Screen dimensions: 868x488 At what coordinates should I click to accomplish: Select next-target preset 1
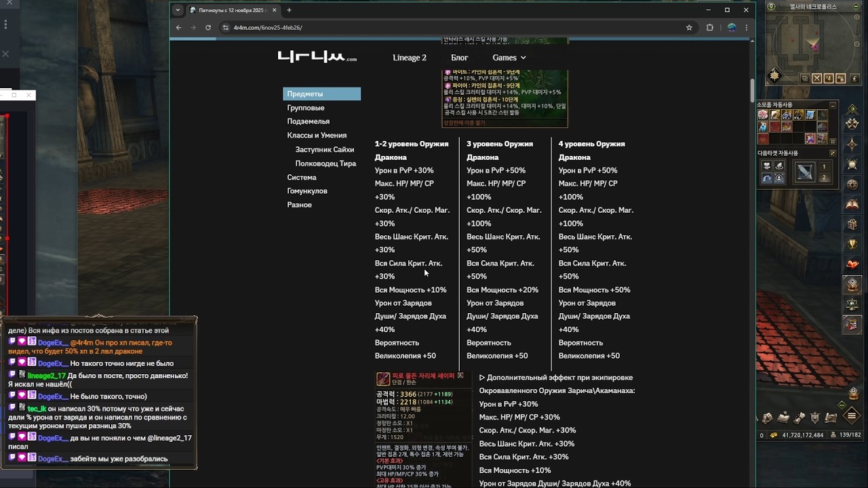(825, 167)
